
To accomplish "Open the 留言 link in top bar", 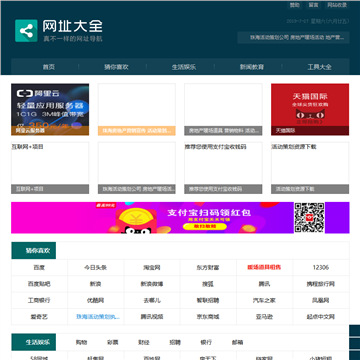I will click(313, 5).
